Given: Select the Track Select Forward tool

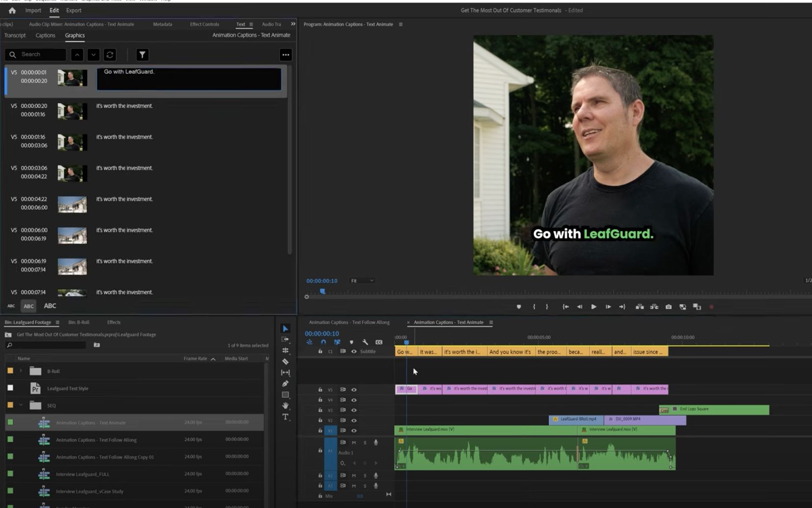Looking at the screenshot, I should [x=285, y=339].
